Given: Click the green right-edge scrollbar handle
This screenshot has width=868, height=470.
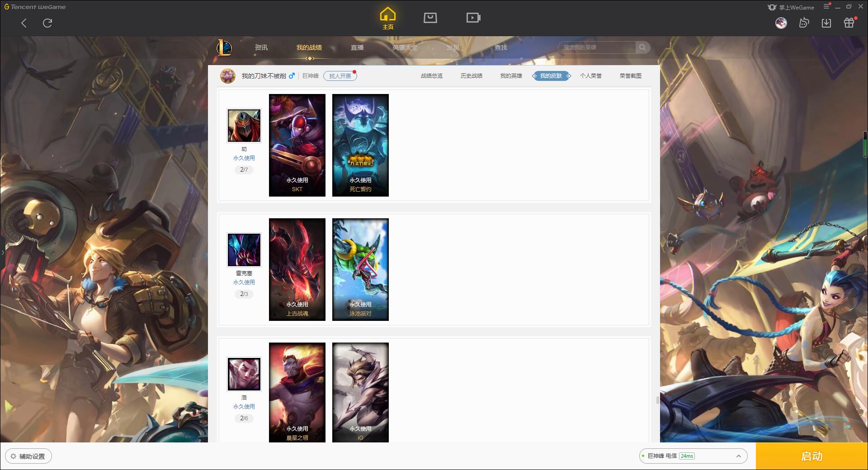Looking at the screenshot, I should tap(865, 145).
